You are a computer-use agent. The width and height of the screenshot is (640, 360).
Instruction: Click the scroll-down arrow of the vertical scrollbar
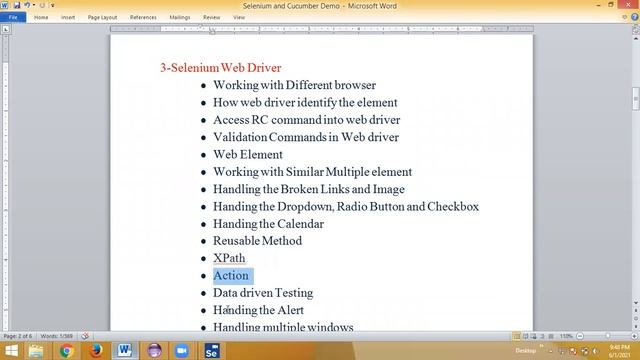point(636,303)
